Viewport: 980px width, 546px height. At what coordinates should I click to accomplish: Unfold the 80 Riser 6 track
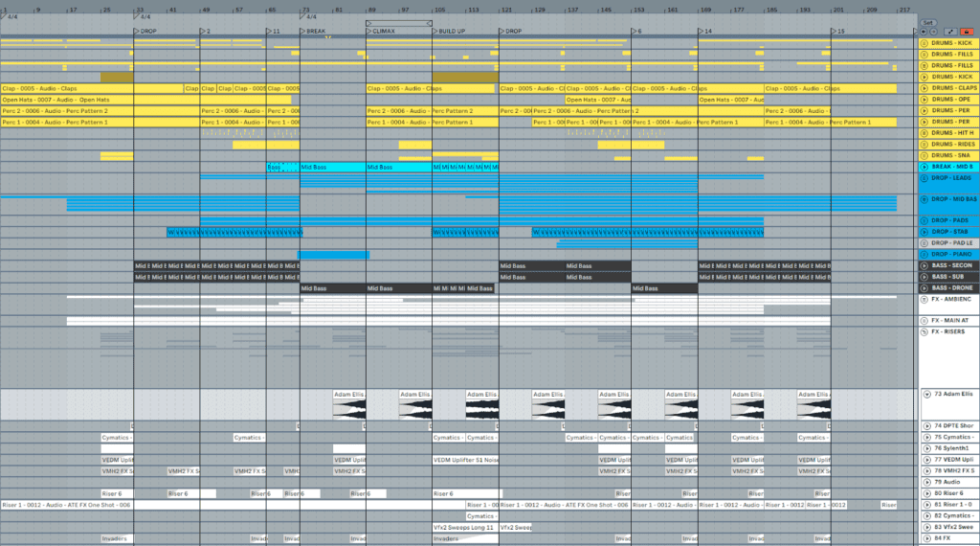pos(926,493)
